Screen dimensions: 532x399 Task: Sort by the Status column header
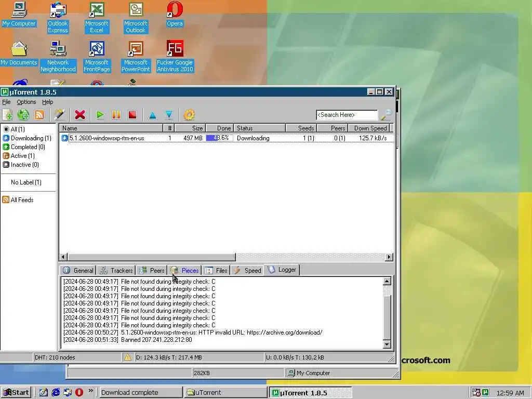coord(260,128)
